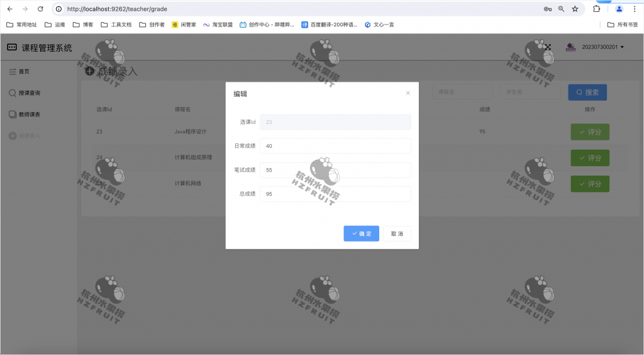
Task: Open 成绩录入 in sidebar
Action: [x=25, y=135]
